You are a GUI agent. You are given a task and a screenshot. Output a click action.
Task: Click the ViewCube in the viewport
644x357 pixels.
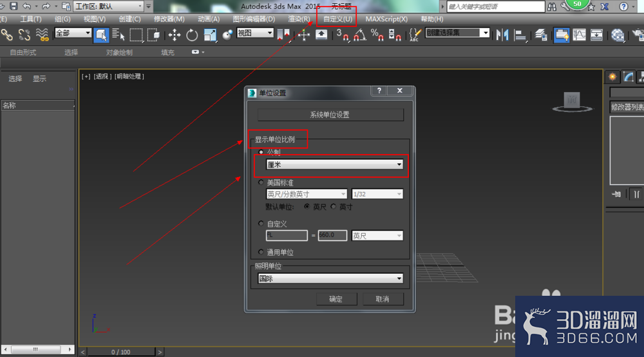(572, 101)
